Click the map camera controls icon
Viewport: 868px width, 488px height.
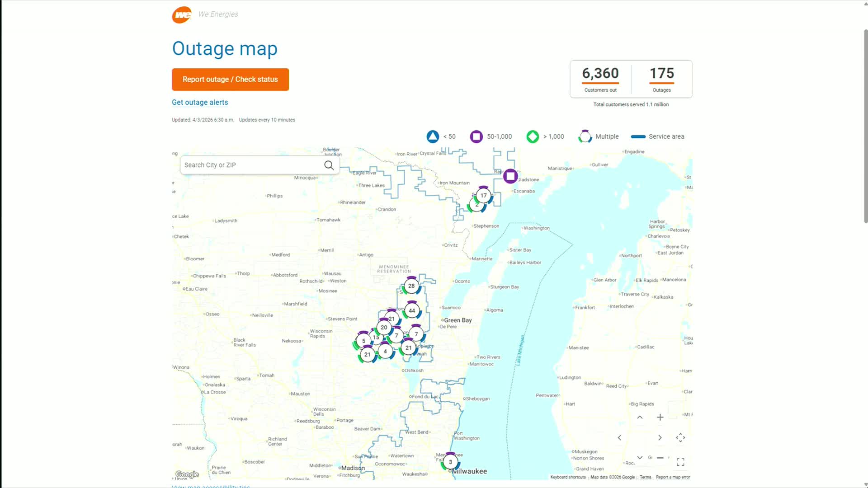(680, 437)
